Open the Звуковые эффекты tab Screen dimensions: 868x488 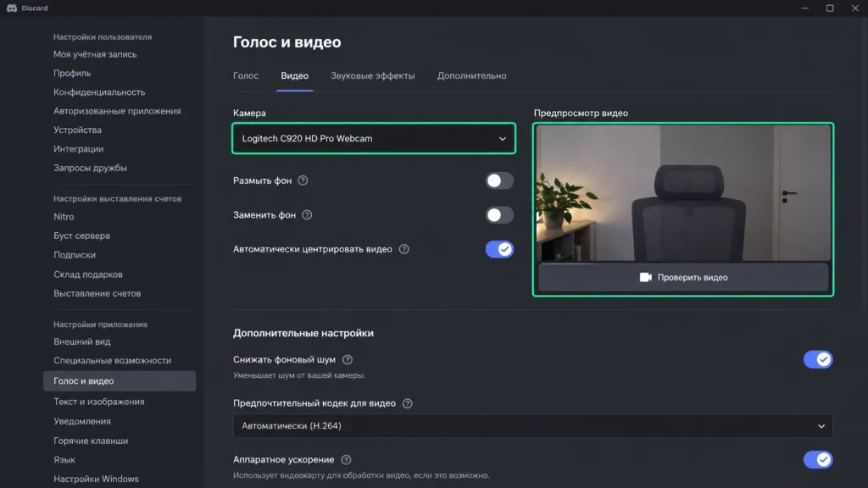click(x=373, y=75)
